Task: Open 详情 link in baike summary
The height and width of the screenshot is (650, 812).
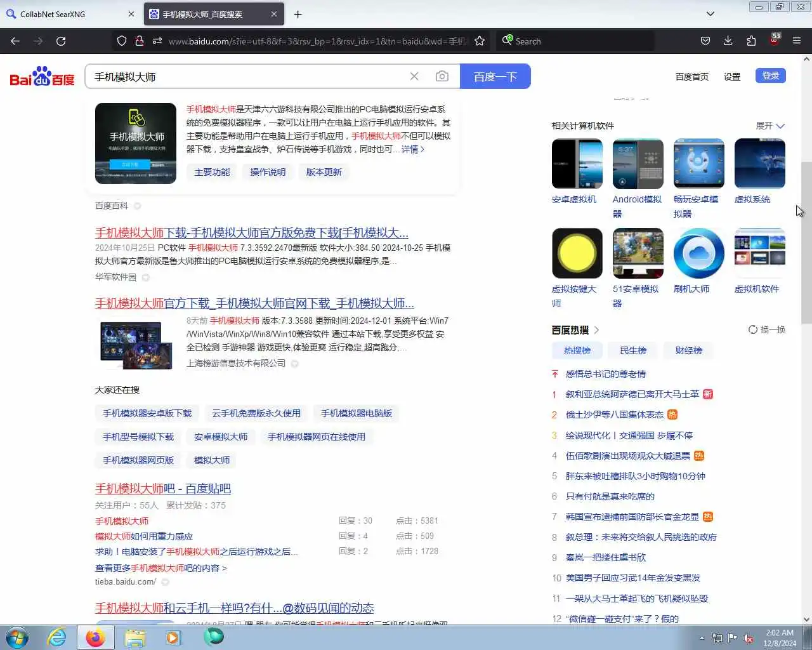Action: tap(413, 149)
